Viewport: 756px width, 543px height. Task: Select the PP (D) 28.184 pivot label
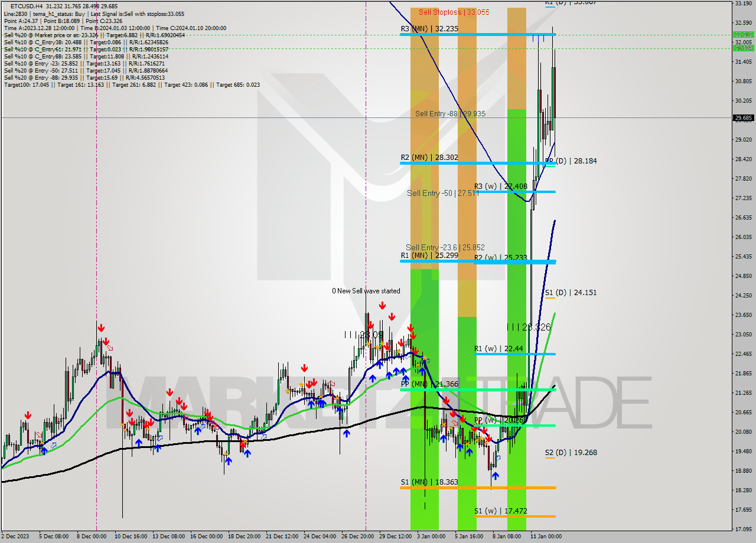click(x=571, y=161)
